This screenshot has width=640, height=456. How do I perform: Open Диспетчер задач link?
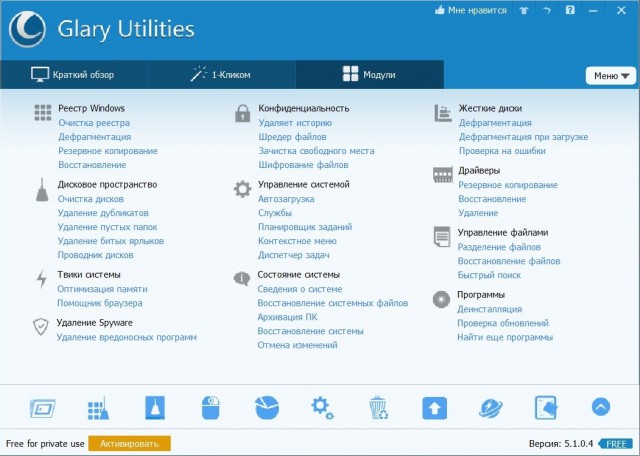(293, 255)
